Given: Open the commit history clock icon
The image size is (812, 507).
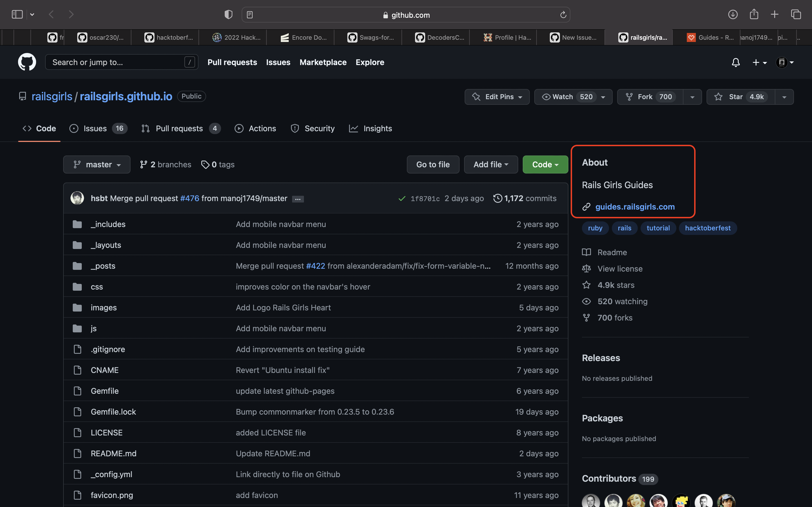Looking at the screenshot, I should pyautogui.click(x=498, y=198).
